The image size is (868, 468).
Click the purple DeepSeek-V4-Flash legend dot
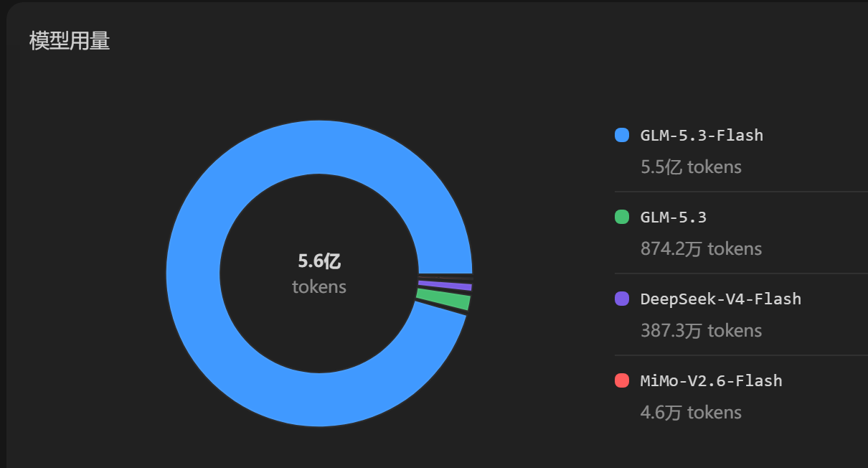[622, 299]
